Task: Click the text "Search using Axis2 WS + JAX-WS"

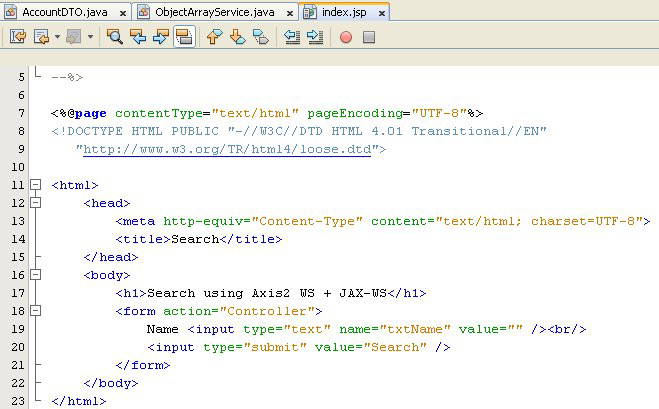Action: click(x=267, y=293)
